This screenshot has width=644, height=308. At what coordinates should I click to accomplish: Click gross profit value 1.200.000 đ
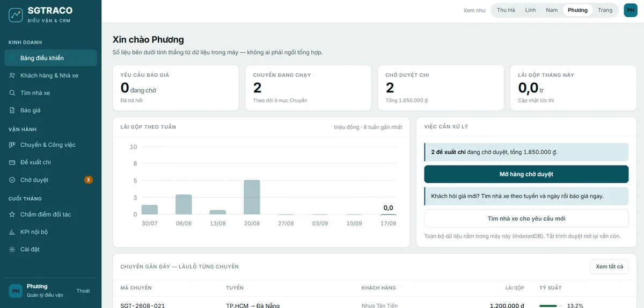pyautogui.click(x=507, y=305)
